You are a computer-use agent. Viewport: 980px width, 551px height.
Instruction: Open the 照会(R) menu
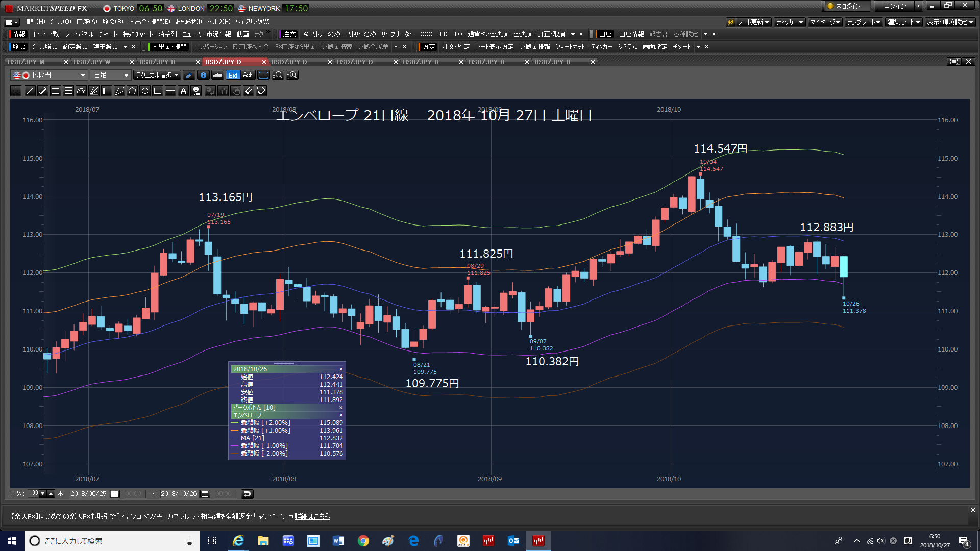[113, 22]
